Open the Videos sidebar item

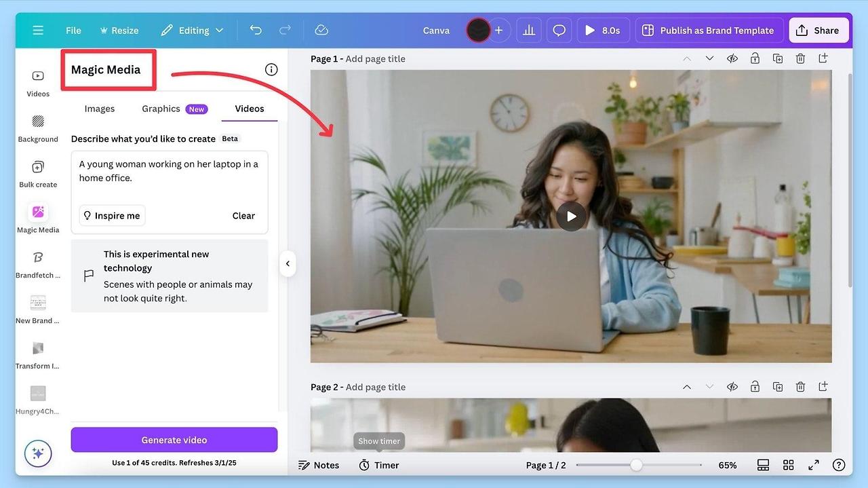[38, 83]
